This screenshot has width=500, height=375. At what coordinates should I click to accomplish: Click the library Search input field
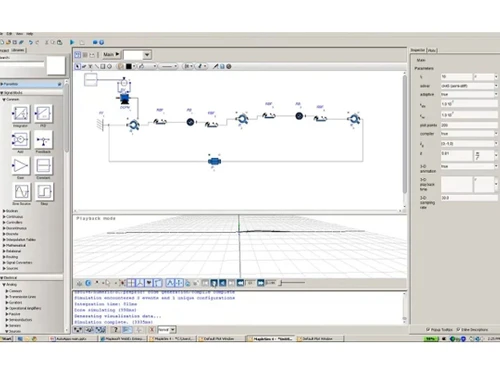pos(22,64)
